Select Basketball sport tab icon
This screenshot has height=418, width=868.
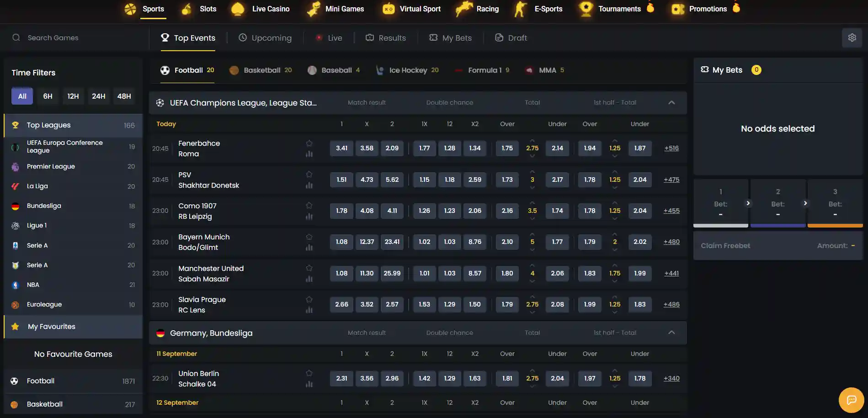234,70
